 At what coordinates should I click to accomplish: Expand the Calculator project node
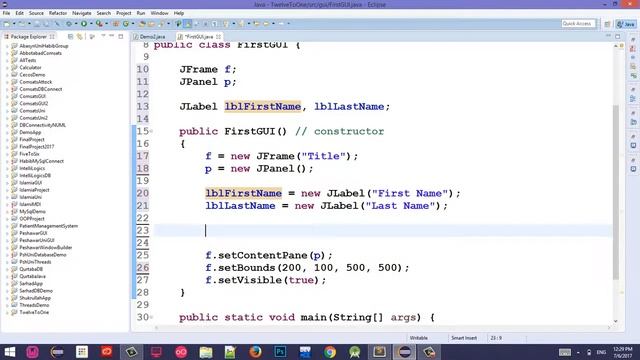pyautogui.click(x=7, y=68)
